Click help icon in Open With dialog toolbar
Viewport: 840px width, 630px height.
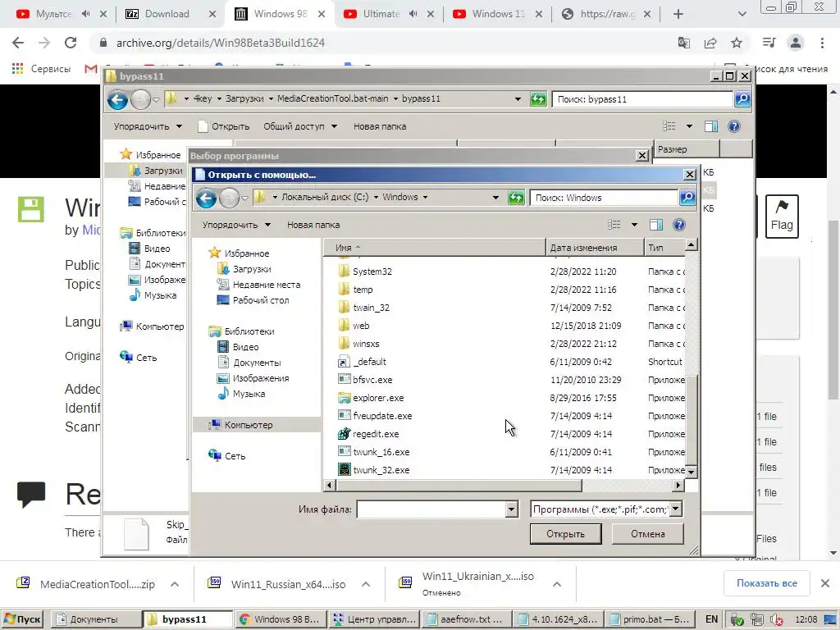678,225
